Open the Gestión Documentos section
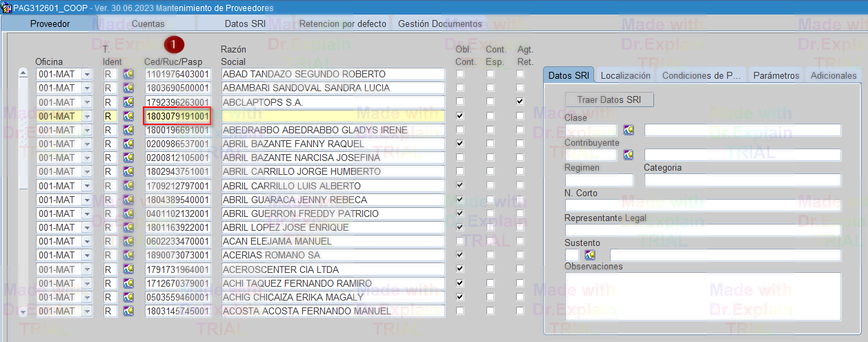Screen dimensions: 868x342 [x=440, y=23]
